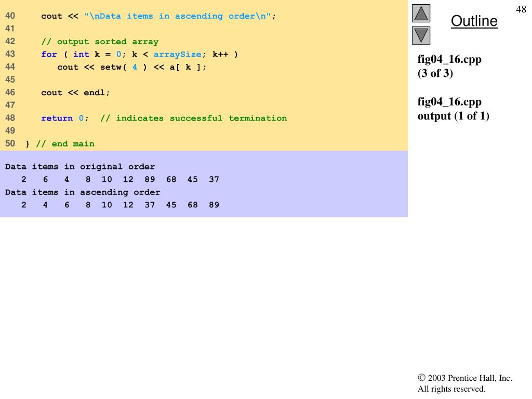532x399 pixels.
Task: Click the slide number 48
Action: (x=521, y=9)
